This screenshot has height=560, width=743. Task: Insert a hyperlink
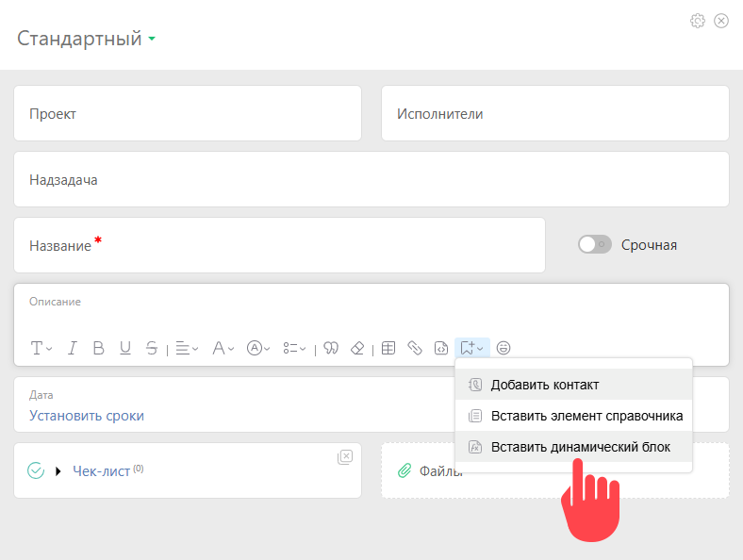[415, 348]
